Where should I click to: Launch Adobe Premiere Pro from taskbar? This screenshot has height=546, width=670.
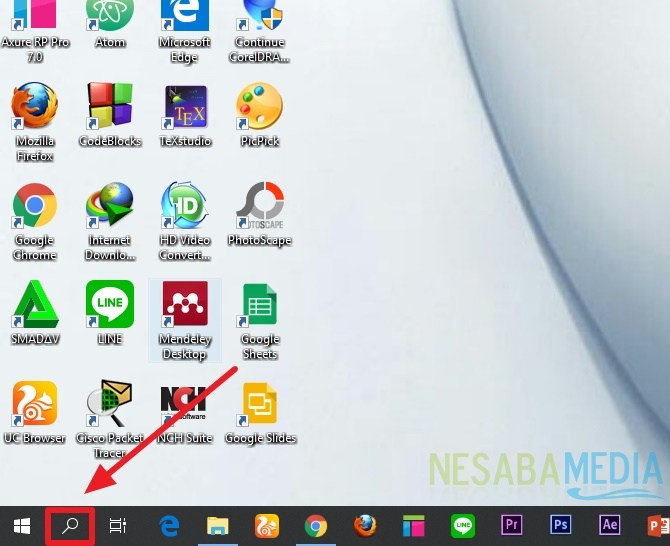(511, 524)
